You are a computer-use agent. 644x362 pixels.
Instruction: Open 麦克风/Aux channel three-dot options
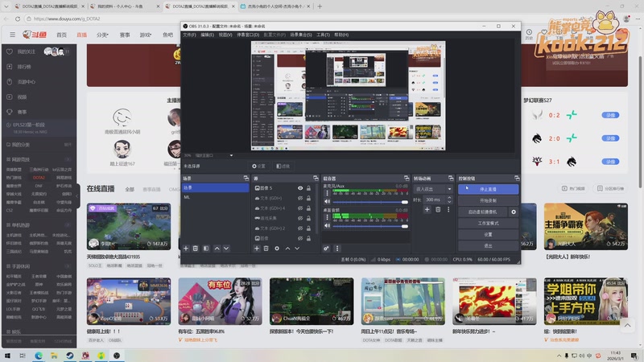click(x=327, y=193)
